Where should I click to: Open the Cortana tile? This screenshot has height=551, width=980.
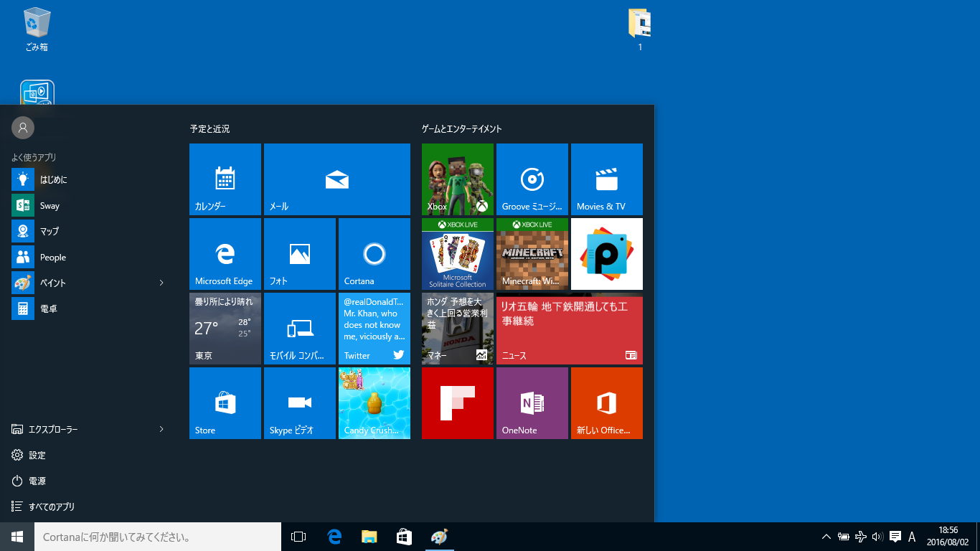[374, 254]
